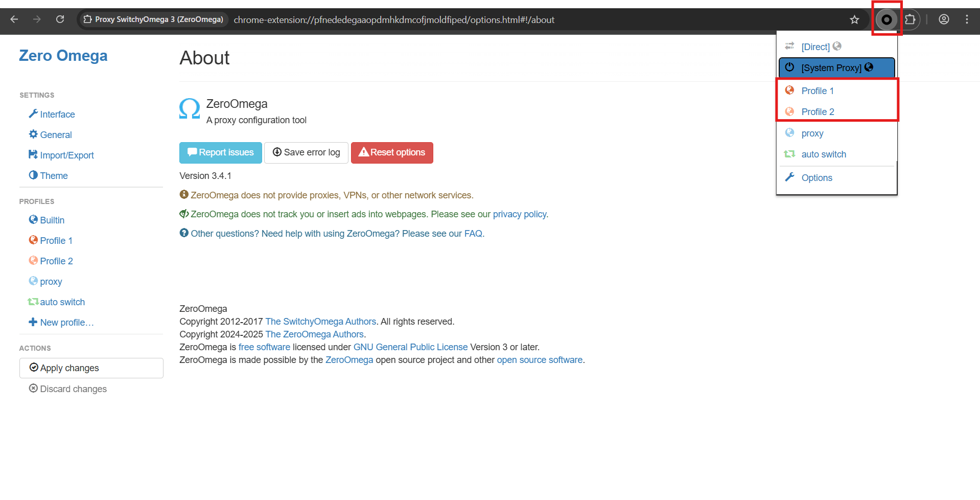Screen dimensions: 980x500
Task: Choose [Direct] in the popup menu
Action: pos(836,47)
